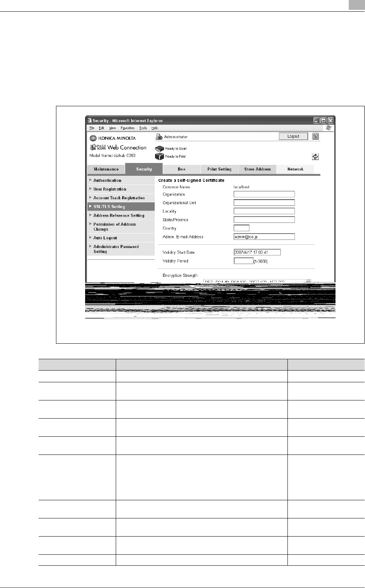This screenshot has height=588, width=365.
Task: Click the Windows flag logo in menu bar
Action: [329, 128]
